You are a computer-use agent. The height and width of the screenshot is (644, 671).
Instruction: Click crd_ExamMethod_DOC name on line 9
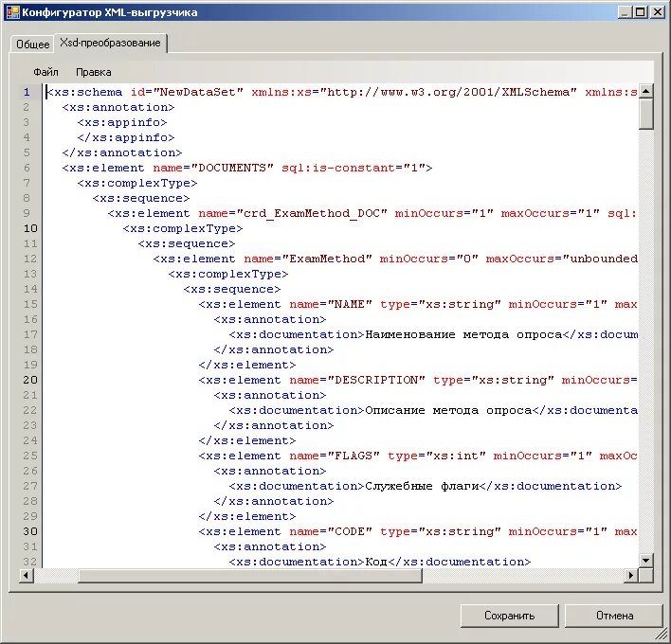pyautogui.click(x=311, y=213)
